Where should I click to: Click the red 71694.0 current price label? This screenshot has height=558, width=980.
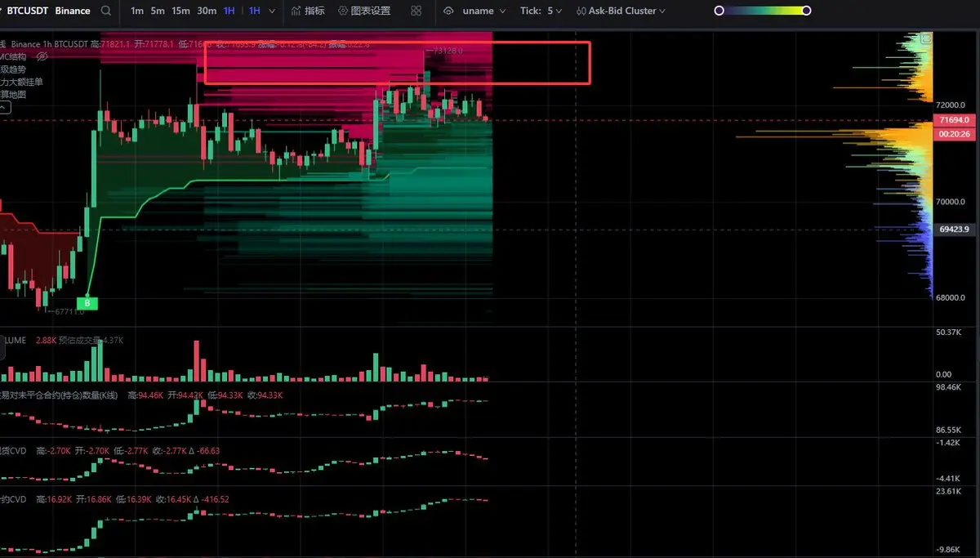point(955,120)
